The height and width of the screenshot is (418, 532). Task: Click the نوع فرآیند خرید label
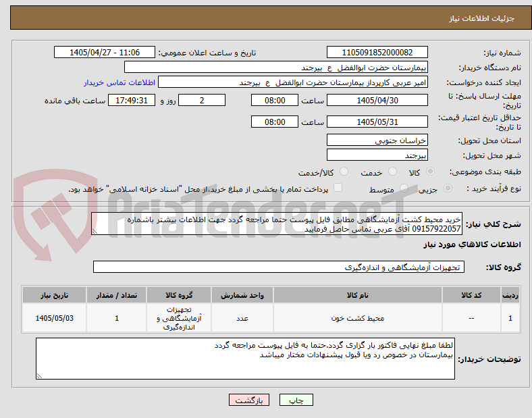(494, 188)
